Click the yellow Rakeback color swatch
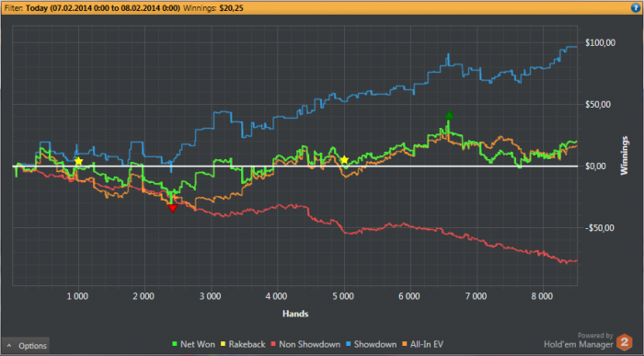 [x=224, y=344]
